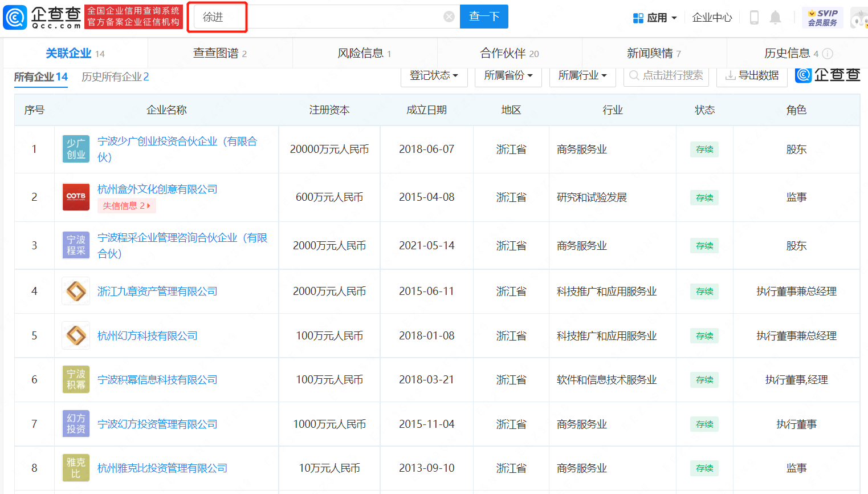Select the 所有企业 14 sub-tab
The width and height of the screenshot is (868, 494).
[40, 77]
